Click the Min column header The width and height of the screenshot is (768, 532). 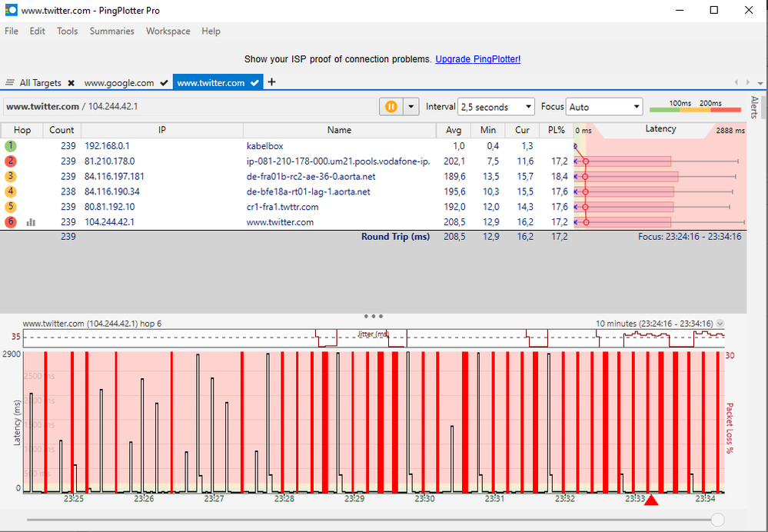(x=488, y=130)
